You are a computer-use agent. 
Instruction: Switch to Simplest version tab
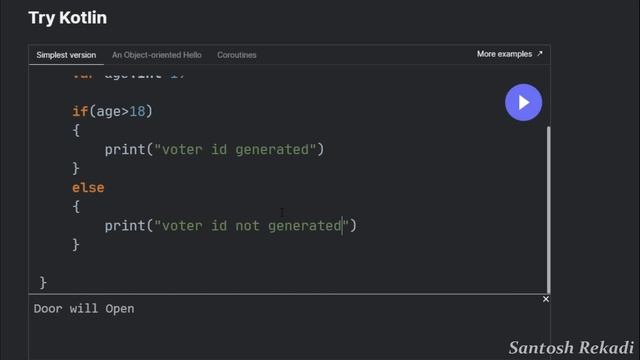[66, 55]
